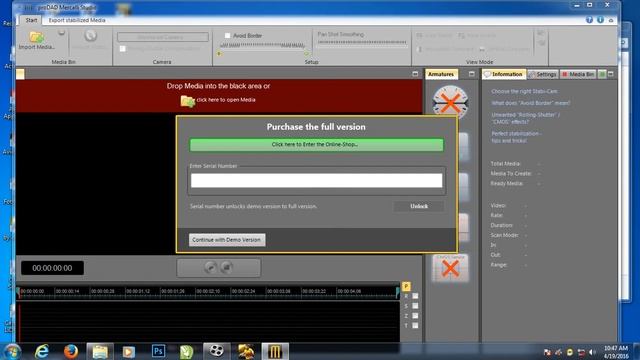Open the Export stabilized Media tab
The width and height of the screenshot is (640, 360).
(x=77, y=20)
